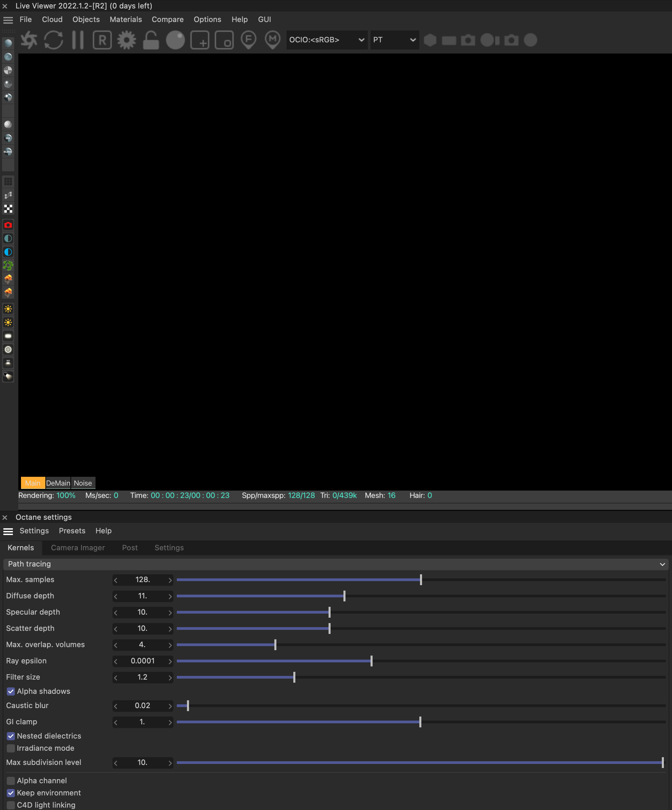Click the pick focus F pin icon

[x=248, y=40]
